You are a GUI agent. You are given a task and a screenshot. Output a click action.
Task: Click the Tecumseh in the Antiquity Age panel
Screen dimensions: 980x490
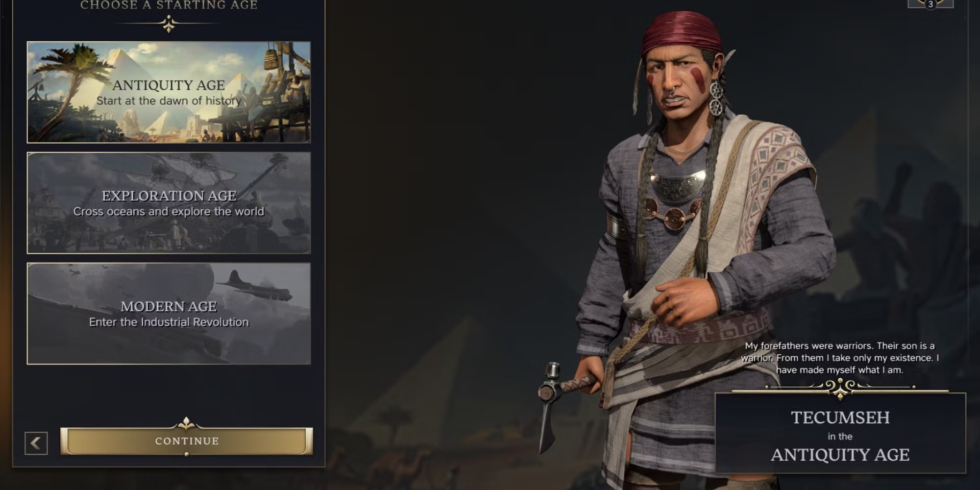click(840, 433)
